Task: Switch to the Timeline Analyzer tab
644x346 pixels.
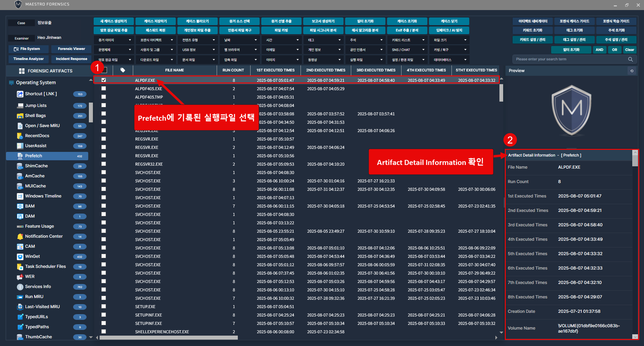Action: tap(29, 59)
